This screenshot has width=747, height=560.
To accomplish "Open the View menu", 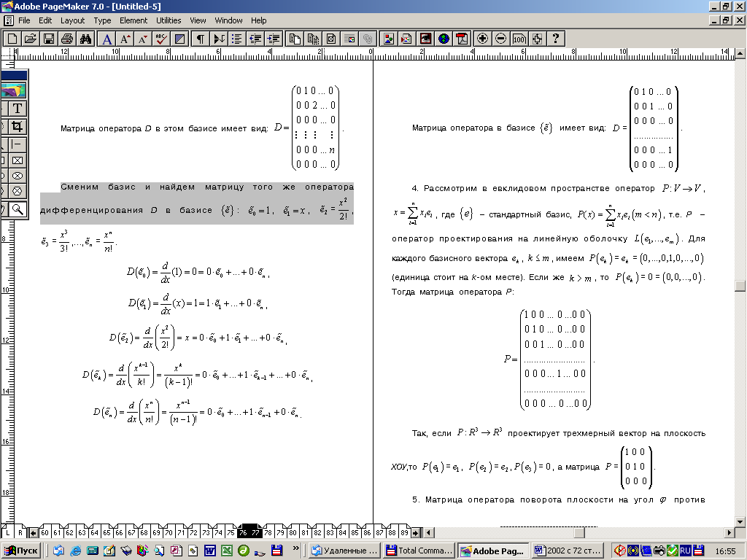I will click(x=198, y=20).
